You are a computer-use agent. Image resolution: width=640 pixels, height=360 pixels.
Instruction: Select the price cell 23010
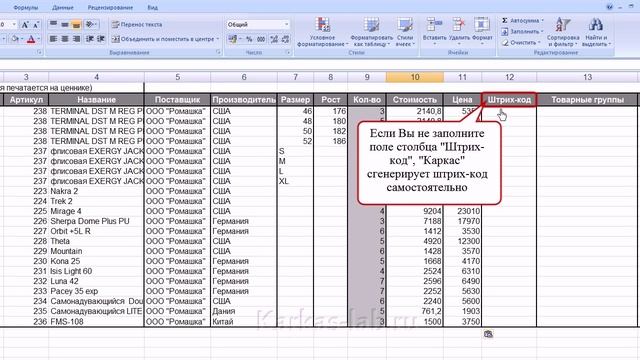(462, 211)
